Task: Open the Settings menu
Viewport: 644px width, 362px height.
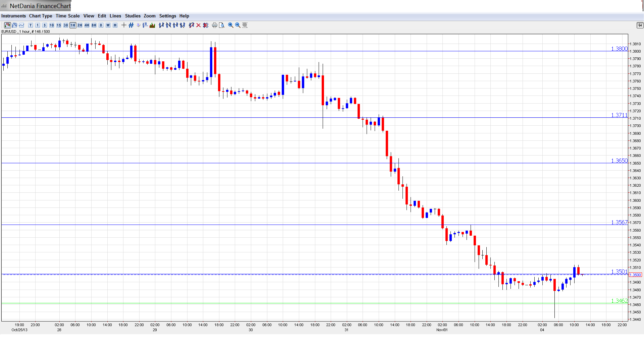Action: pos(167,16)
